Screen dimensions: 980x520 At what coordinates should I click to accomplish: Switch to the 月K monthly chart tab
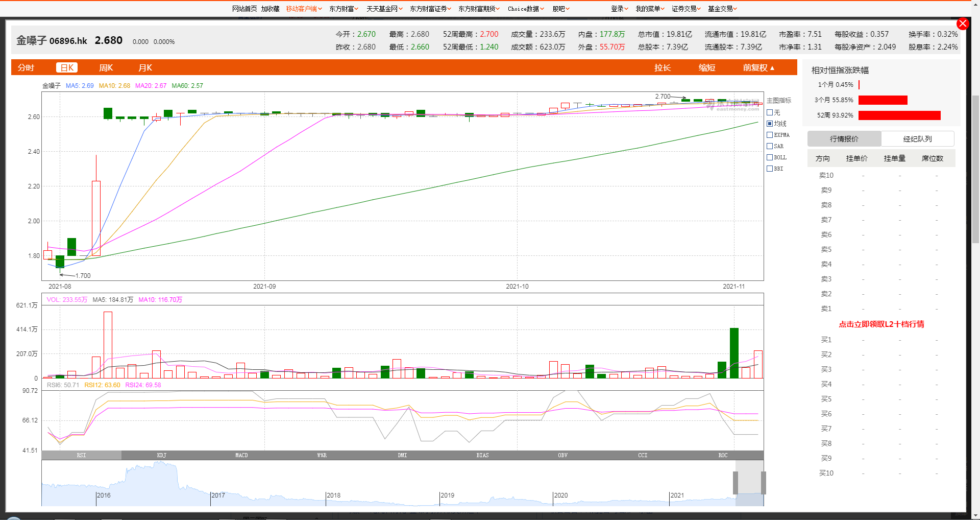pos(145,67)
